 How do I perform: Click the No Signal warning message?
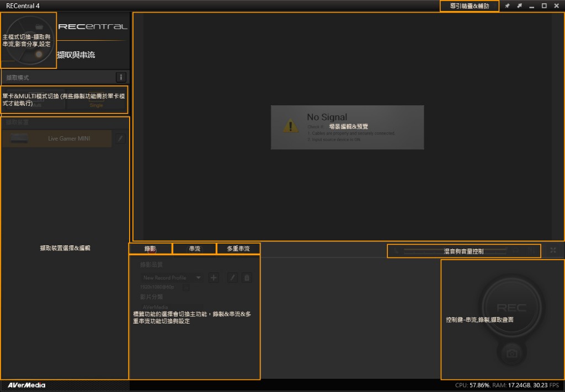click(348, 127)
